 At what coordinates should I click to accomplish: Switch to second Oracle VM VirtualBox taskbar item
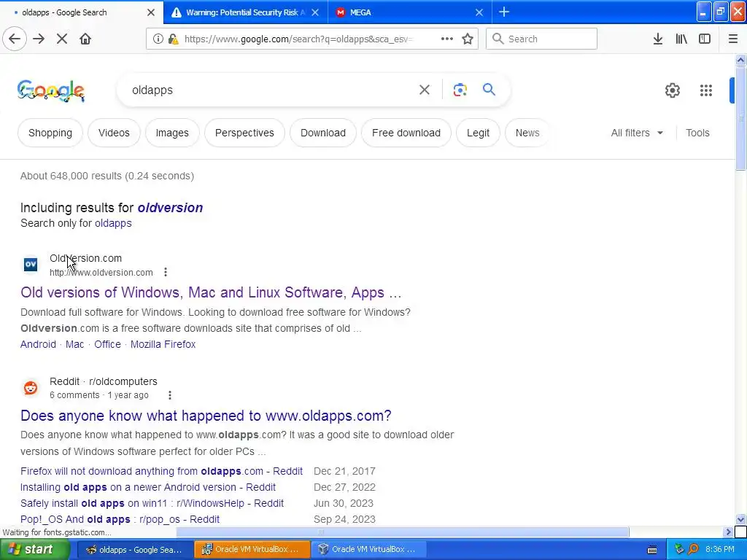[369, 550]
